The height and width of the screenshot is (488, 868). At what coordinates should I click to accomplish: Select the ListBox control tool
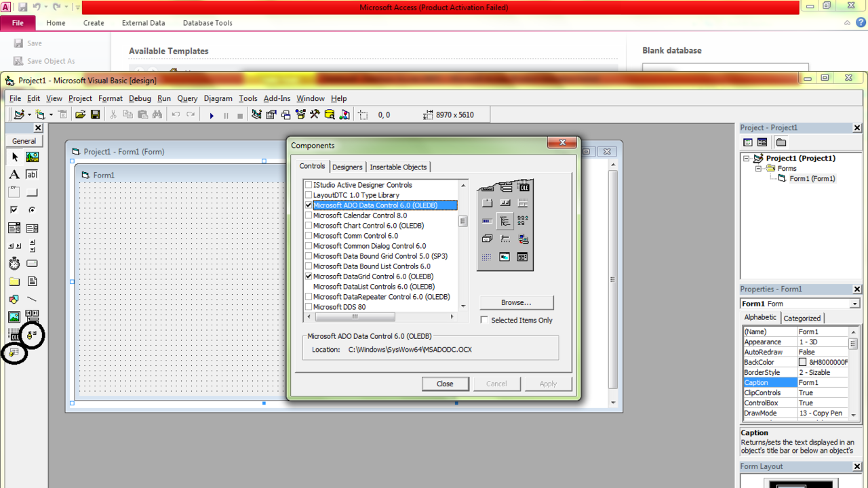click(32, 228)
